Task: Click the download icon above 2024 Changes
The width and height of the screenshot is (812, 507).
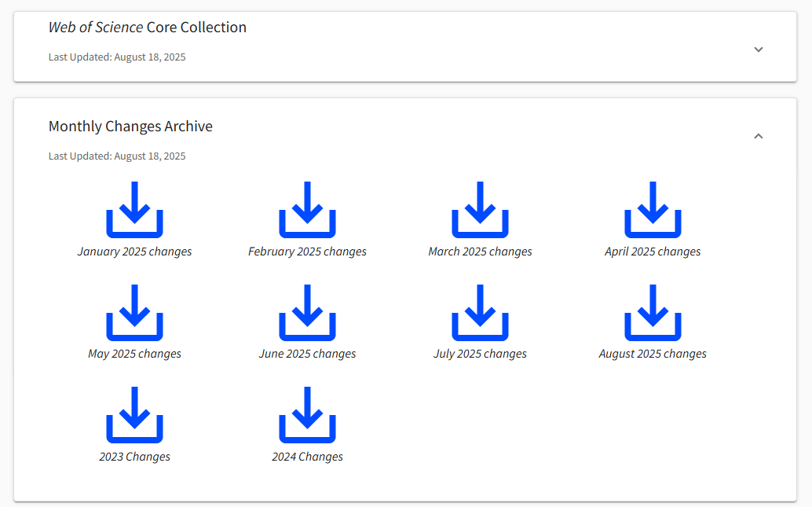Action: pyautogui.click(x=307, y=414)
